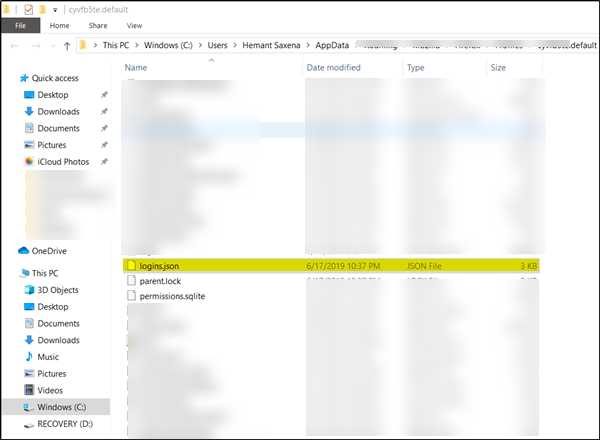Open pinned Desktop under Quick access
600x440 pixels.
[x=53, y=95]
